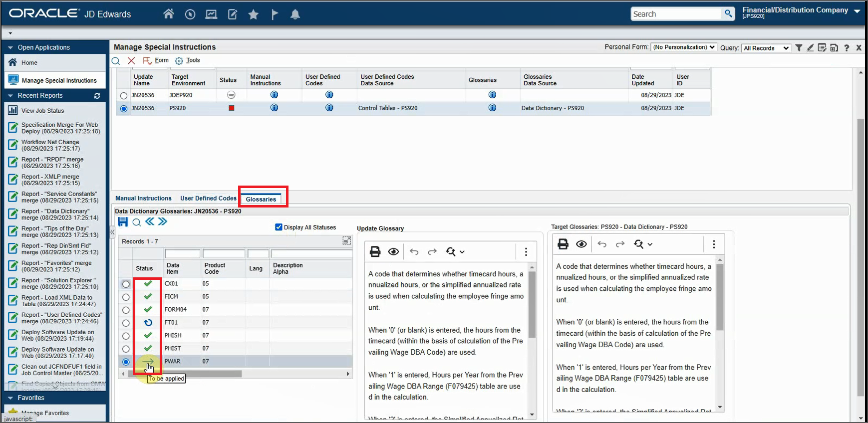Click the red Close X in form toolbar
The height and width of the screenshot is (423, 868).
(x=131, y=61)
